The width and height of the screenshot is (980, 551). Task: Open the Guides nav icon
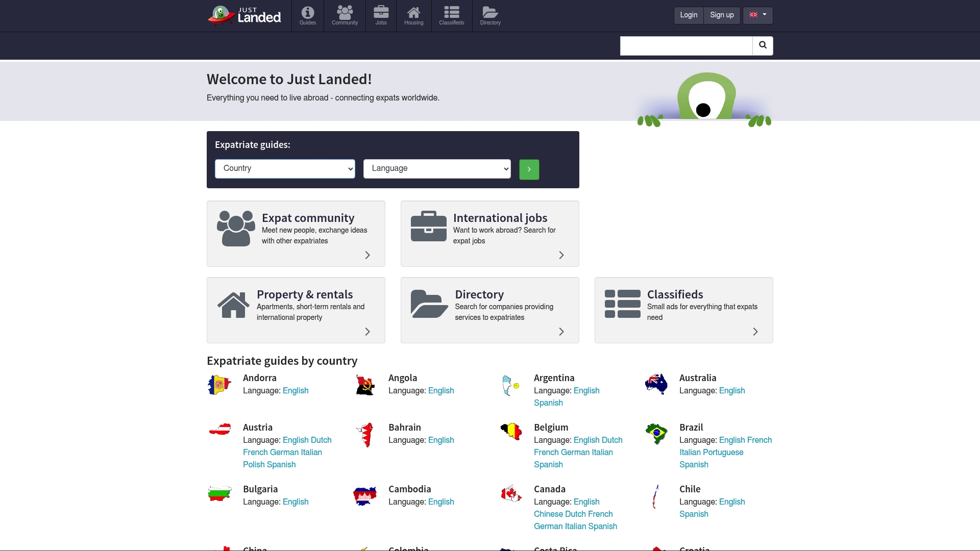[308, 16]
